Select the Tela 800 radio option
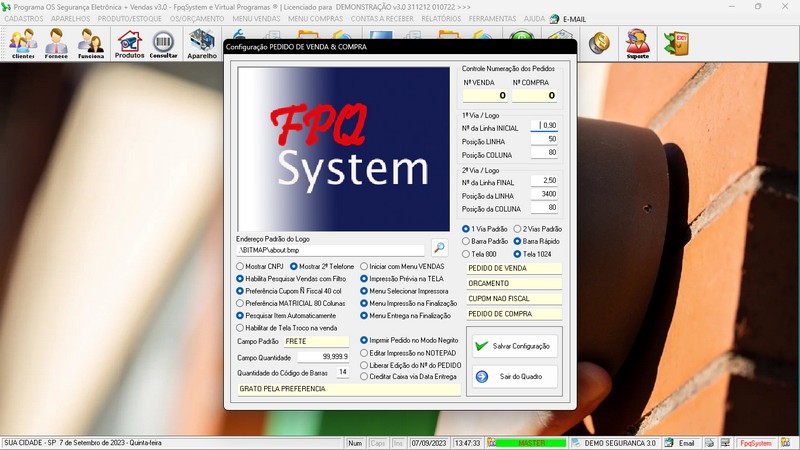Screen dimensions: 800x450 (480, 254)
